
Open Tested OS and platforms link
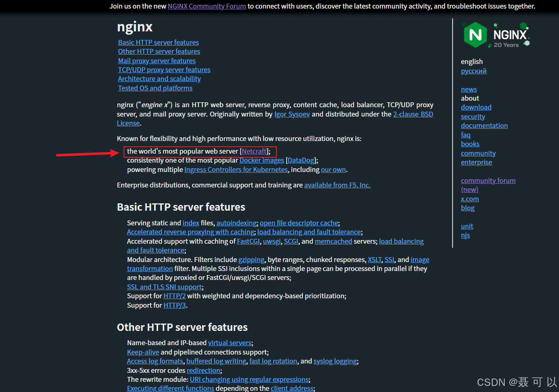pyautogui.click(x=155, y=88)
